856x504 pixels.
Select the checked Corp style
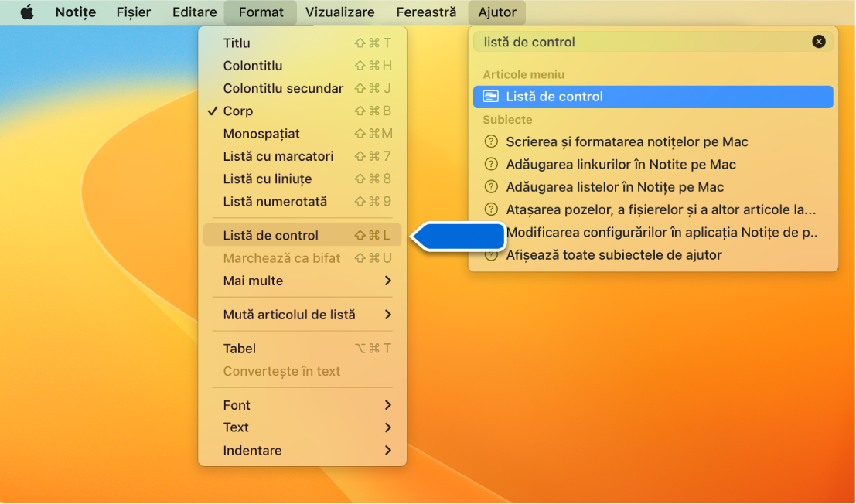[302, 111]
